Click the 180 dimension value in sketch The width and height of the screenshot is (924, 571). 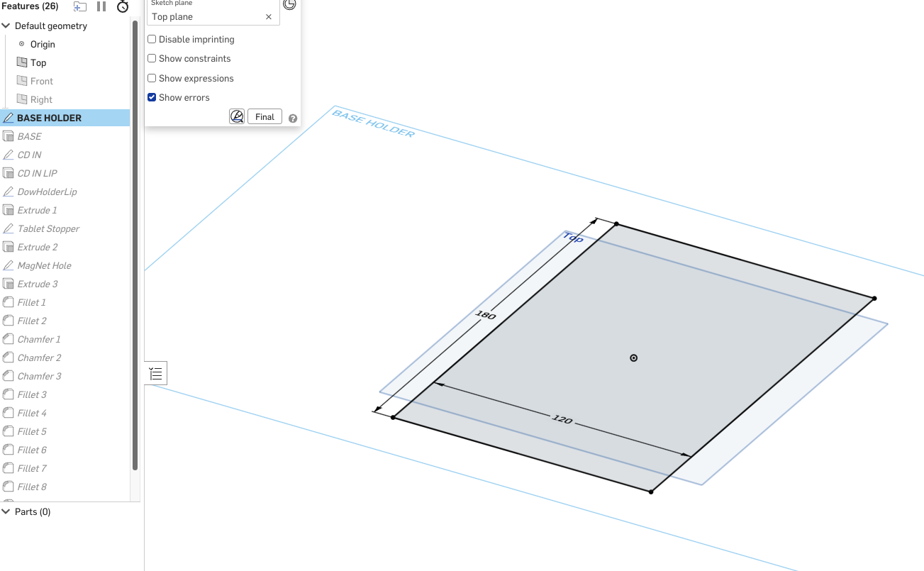486,315
